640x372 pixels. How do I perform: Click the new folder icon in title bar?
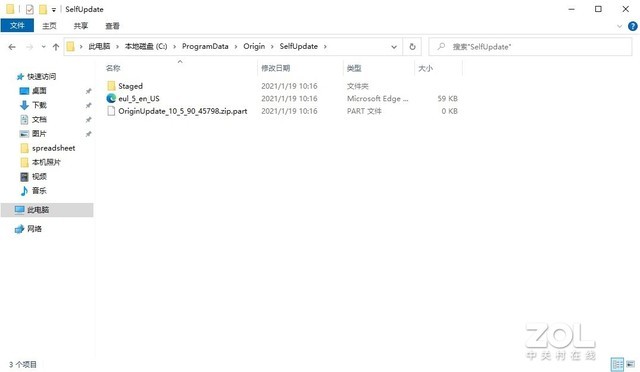coord(43,9)
